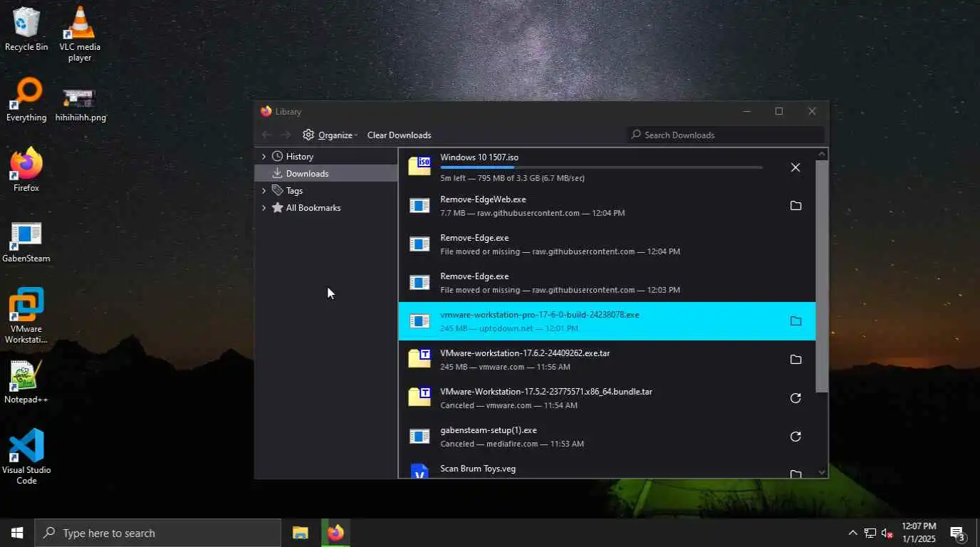
Task: Open containing folder for Remove-EdgeWeb.exe
Action: click(796, 206)
